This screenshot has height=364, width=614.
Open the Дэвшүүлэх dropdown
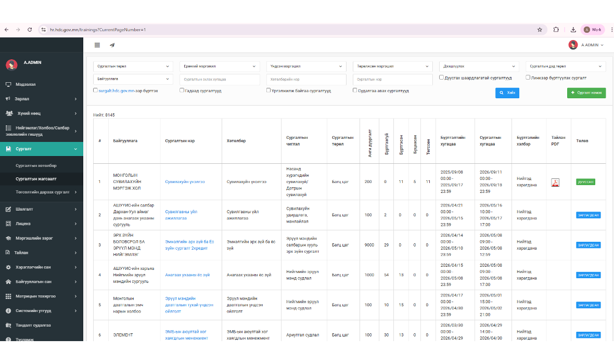coord(479,67)
